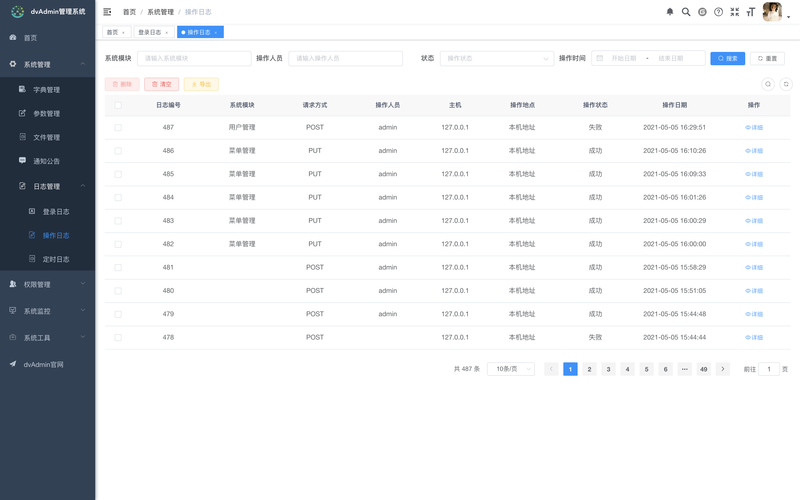The image size is (800, 500).
Task: Check the row 480 checkbox
Action: 118,291
